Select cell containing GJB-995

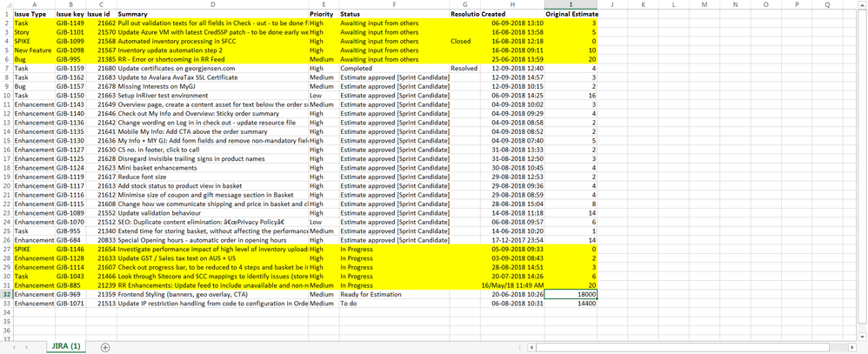[x=70, y=59]
